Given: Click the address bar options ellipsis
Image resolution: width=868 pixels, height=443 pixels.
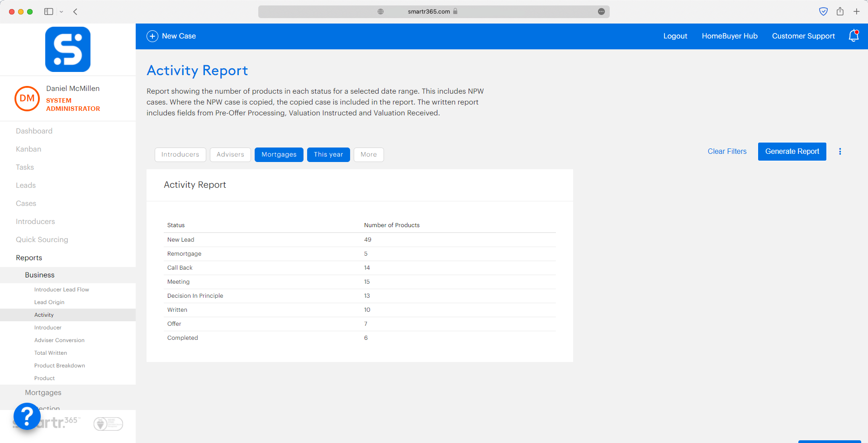Looking at the screenshot, I should 601,12.
